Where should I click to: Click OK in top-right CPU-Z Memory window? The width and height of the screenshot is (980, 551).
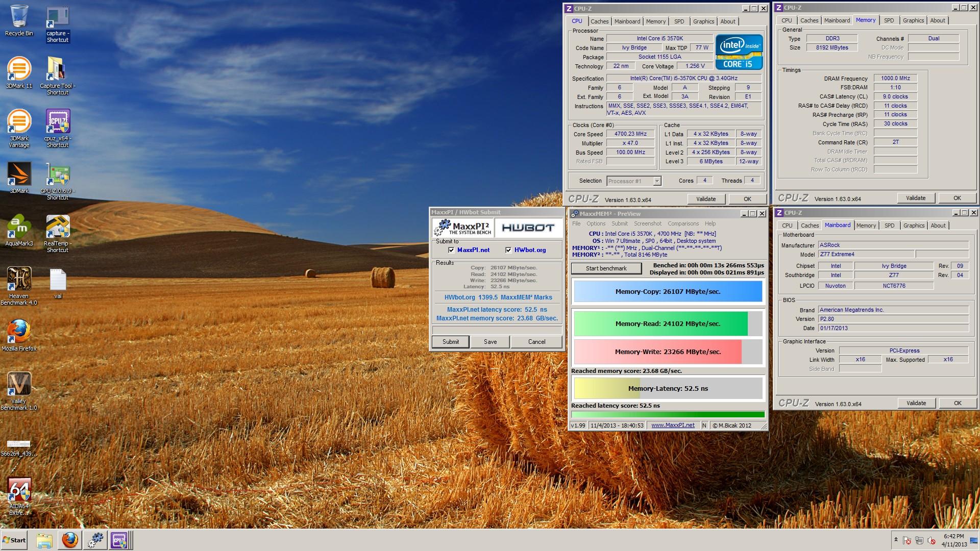(957, 198)
